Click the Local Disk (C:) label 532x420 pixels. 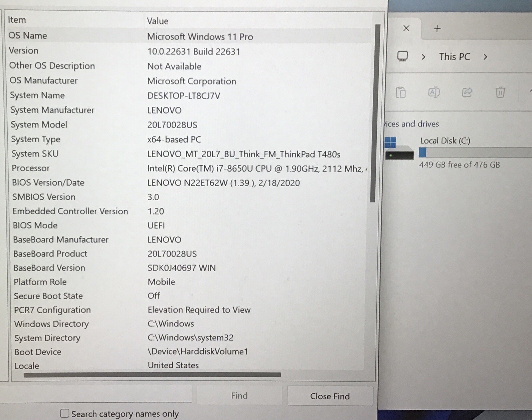(x=445, y=141)
